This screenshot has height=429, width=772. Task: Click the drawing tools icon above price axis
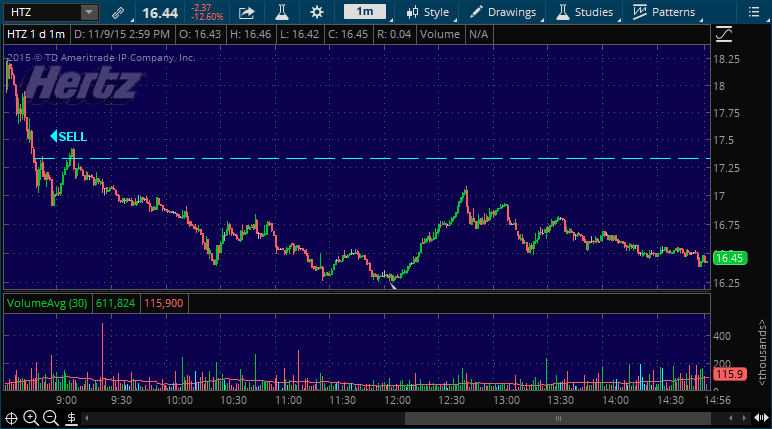click(x=724, y=34)
